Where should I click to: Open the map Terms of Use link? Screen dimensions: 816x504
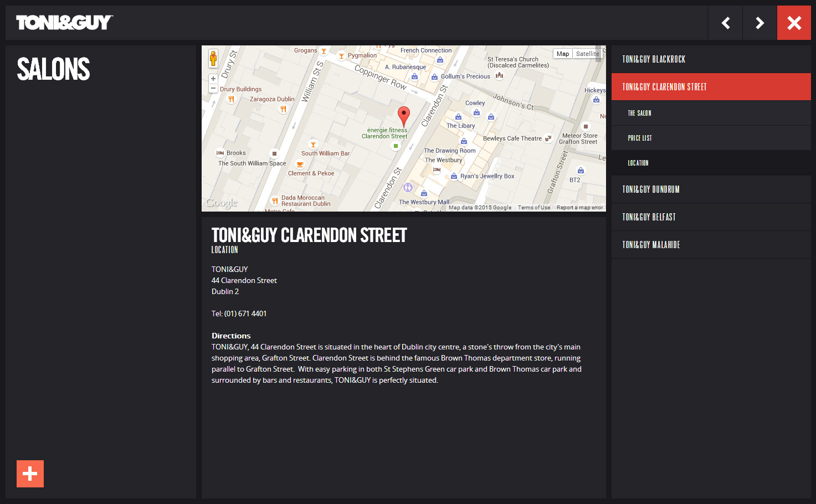click(534, 208)
